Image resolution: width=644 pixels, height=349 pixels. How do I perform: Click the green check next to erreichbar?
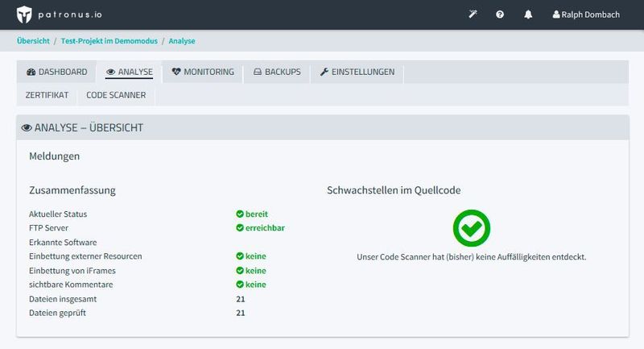240,228
